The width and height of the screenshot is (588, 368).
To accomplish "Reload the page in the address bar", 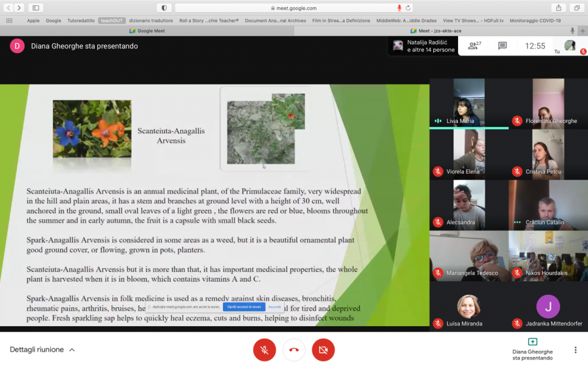I will click(x=408, y=8).
